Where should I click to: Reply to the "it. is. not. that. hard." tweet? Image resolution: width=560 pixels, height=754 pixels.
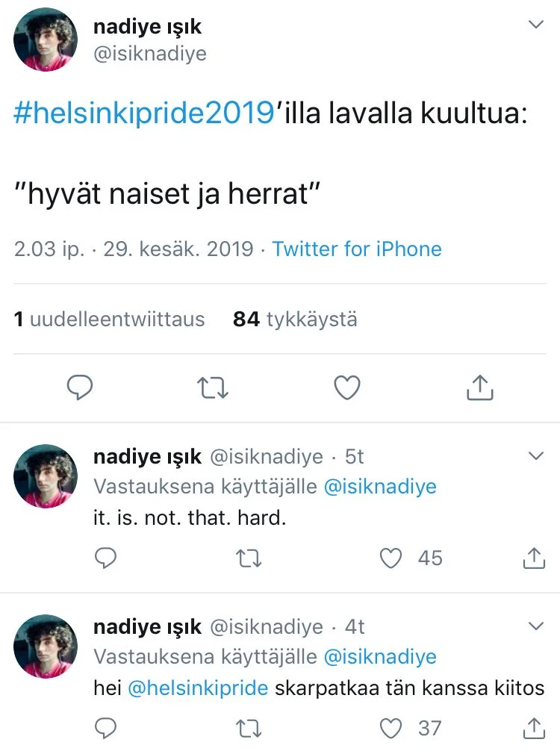point(106,558)
